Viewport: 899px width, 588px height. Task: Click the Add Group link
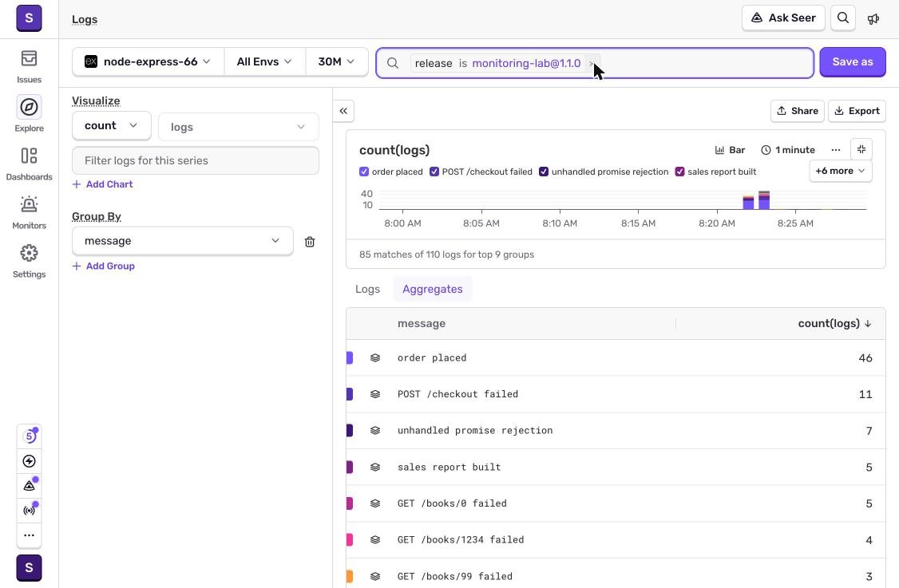point(103,266)
